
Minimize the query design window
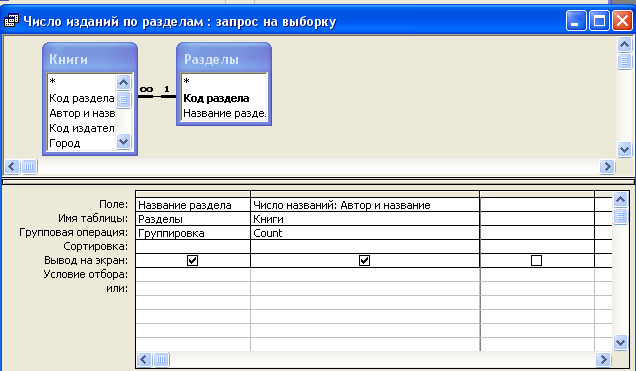pyautogui.click(x=576, y=21)
